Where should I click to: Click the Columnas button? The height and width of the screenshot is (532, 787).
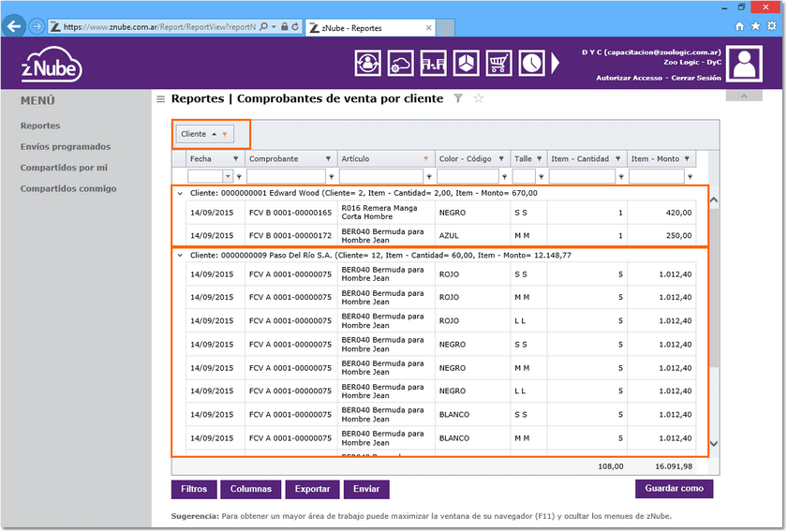click(x=251, y=489)
